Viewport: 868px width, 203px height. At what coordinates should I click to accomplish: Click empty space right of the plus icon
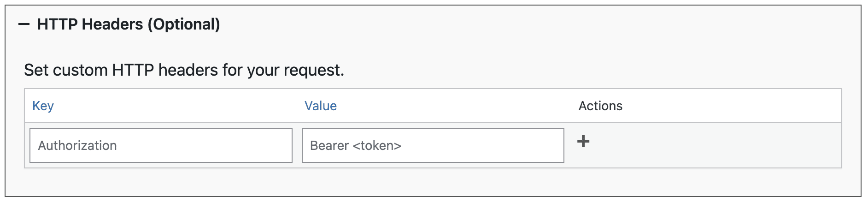pyautogui.click(x=714, y=145)
